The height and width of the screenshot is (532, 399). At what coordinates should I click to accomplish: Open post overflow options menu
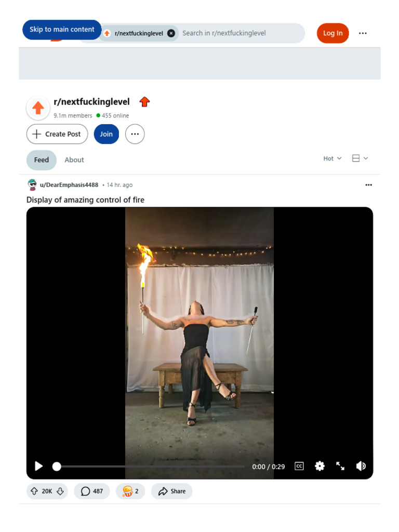point(368,185)
